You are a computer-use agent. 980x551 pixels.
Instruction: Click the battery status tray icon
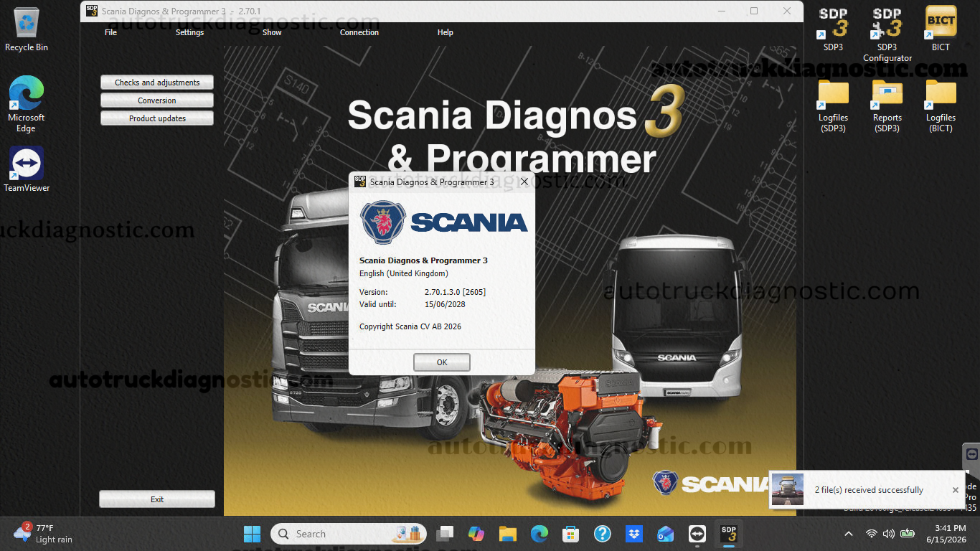908,534
